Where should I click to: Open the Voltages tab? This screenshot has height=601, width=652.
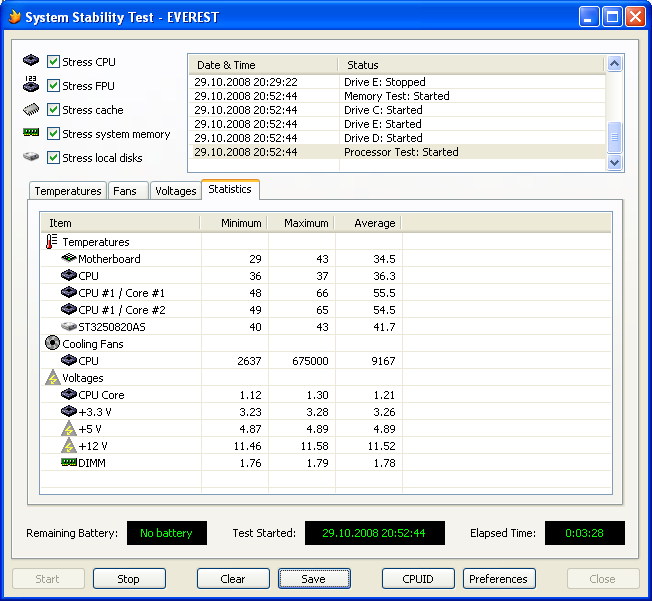click(x=176, y=191)
